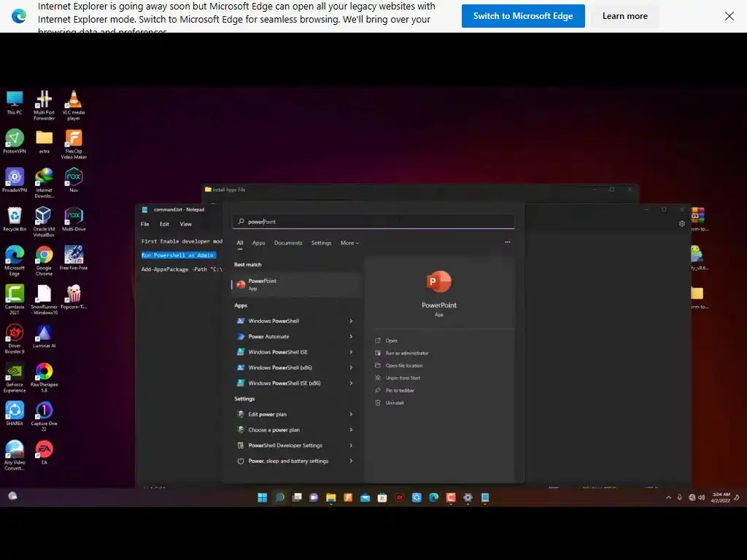Open SHAREit desktop shortcut
Screen dimensions: 747x560
click(x=15, y=413)
